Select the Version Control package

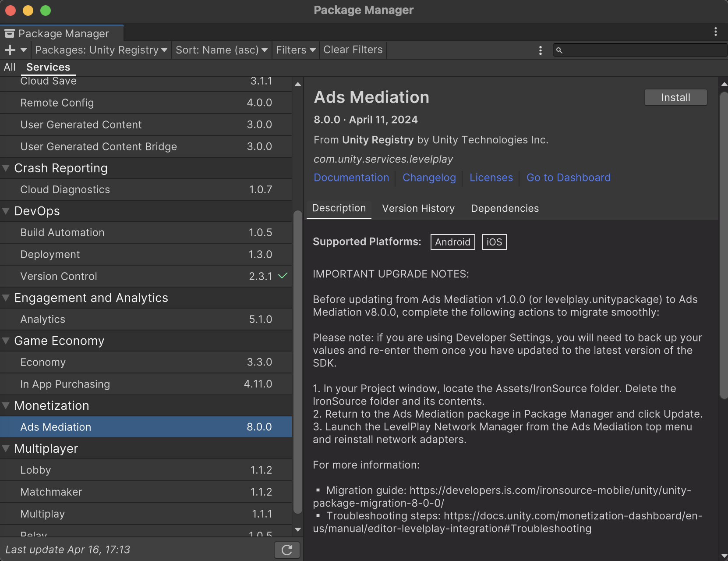coord(146,277)
